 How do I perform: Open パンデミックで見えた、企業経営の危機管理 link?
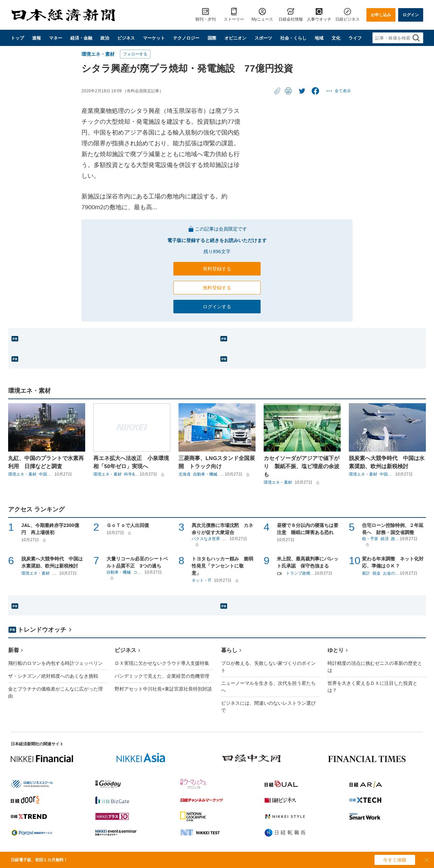tap(162, 676)
